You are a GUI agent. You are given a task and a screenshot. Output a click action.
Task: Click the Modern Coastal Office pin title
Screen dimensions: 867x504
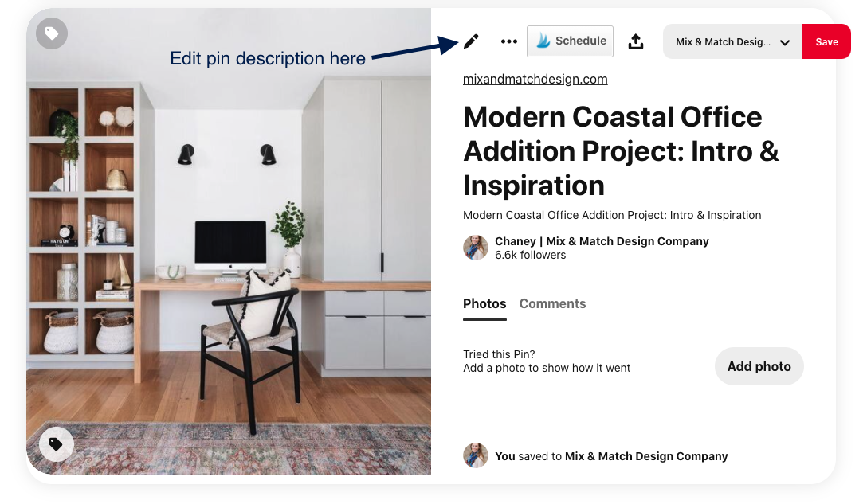(621, 150)
